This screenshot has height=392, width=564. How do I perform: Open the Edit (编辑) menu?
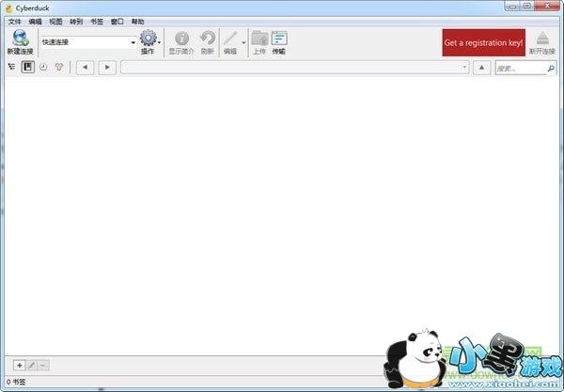(x=36, y=22)
